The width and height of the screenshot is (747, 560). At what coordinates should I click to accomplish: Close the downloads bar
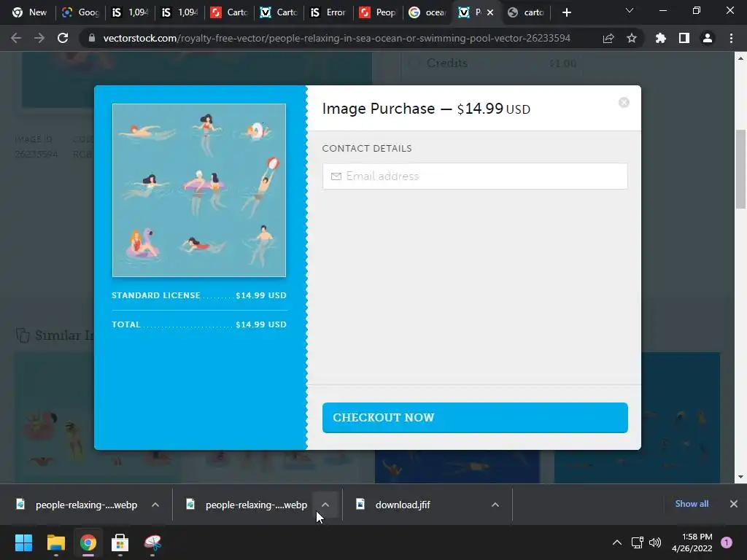point(734,504)
